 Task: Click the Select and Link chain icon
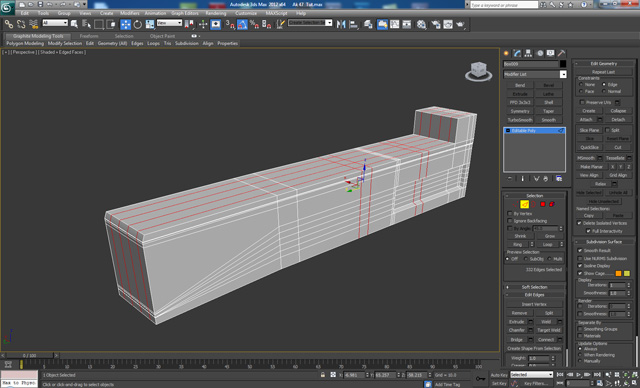click(x=9, y=24)
